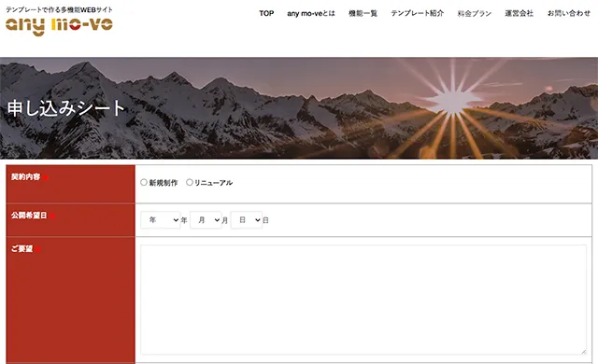Click inside the ご要望 text area
This screenshot has width=598, height=364.
(x=363, y=300)
